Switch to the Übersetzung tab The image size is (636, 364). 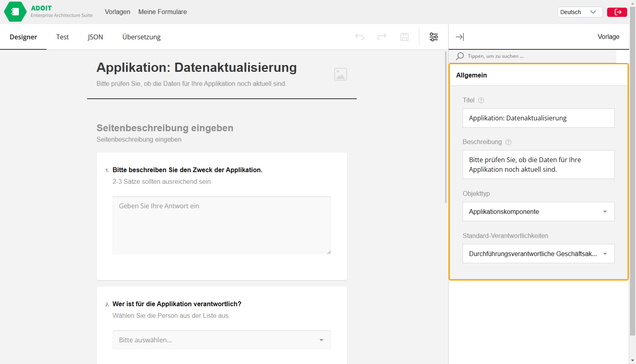tap(142, 37)
